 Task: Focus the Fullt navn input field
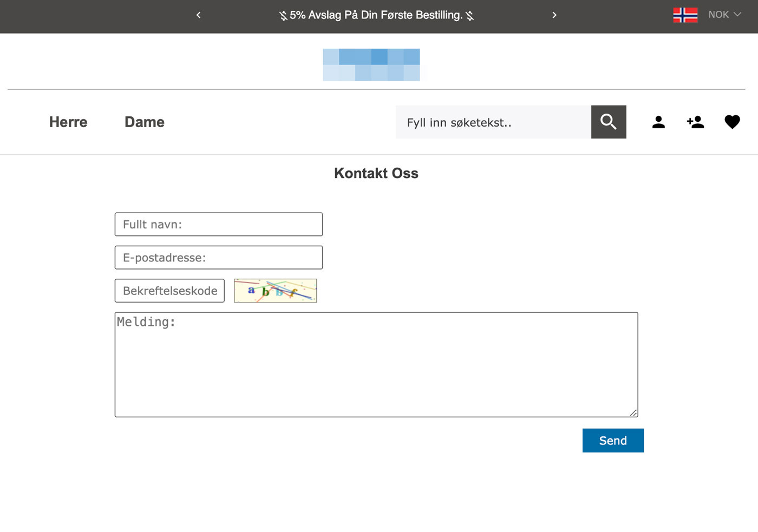[219, 225]
